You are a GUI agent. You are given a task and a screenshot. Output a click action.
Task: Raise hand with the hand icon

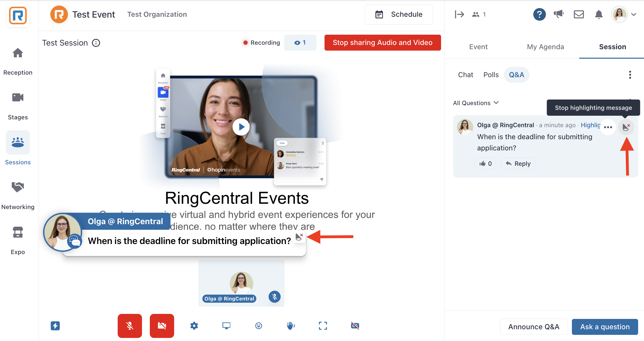point(291,326)
